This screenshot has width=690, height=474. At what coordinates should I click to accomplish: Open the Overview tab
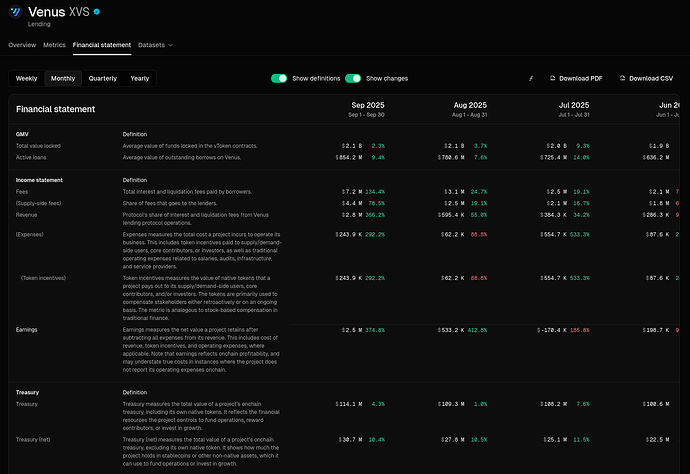click(22, 45)
